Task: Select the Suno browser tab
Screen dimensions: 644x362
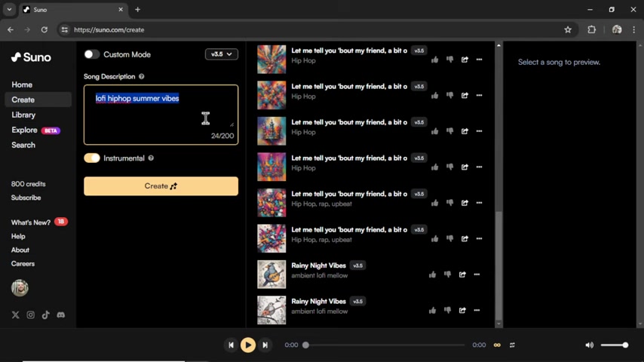Action: coord(74,10)
